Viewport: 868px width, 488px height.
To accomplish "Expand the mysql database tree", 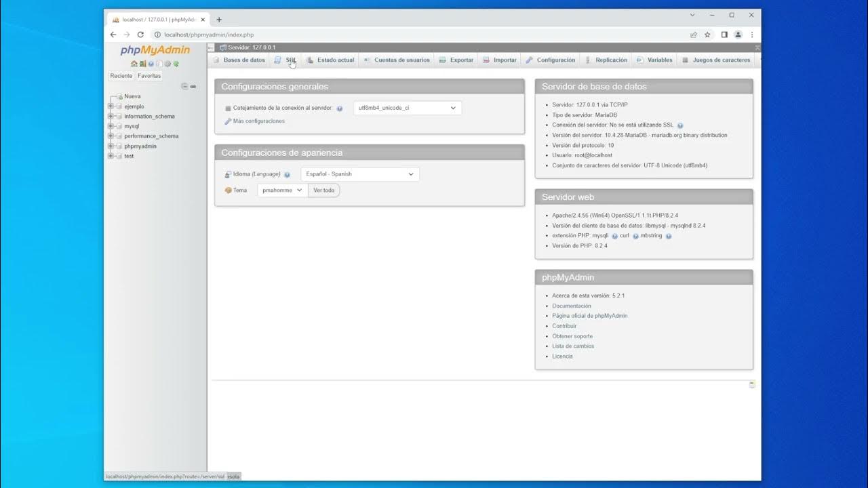I will pyautogui.click(x=111, y=126).
